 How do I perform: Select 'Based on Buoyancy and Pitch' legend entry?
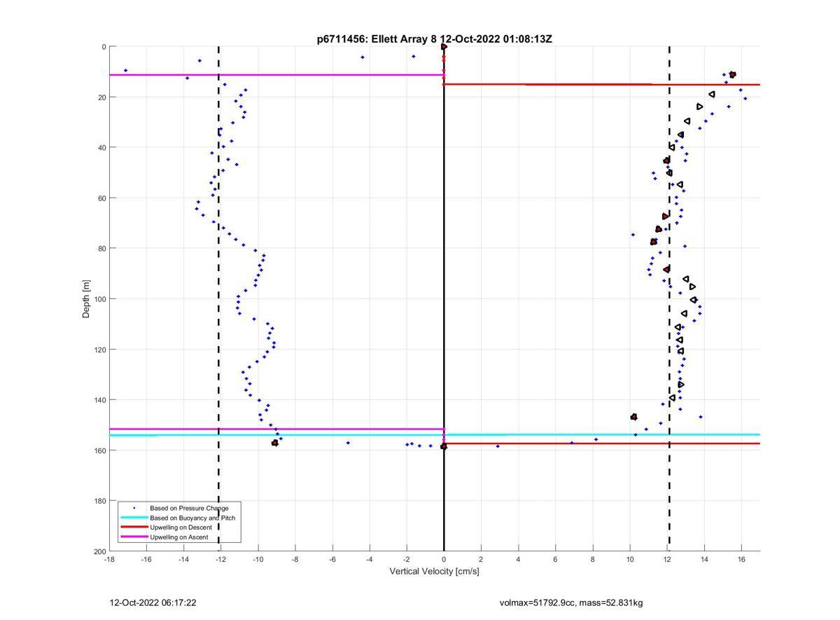[192, 518]
